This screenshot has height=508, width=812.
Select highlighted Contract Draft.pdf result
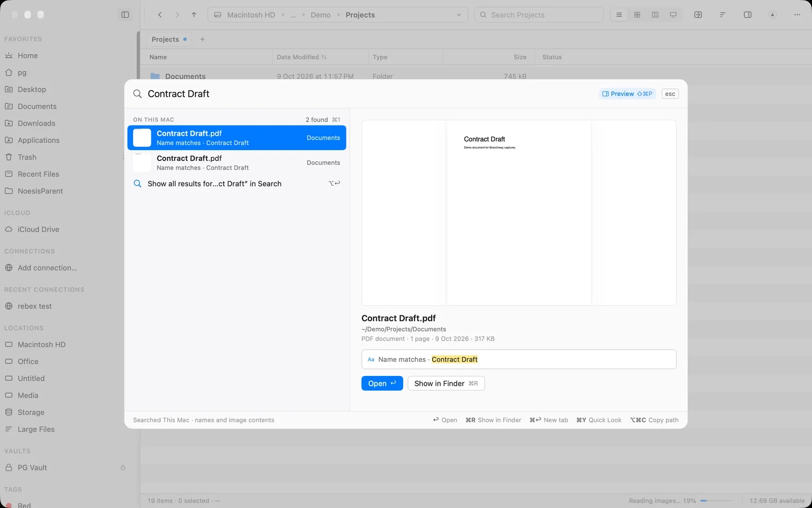point(237,138)
